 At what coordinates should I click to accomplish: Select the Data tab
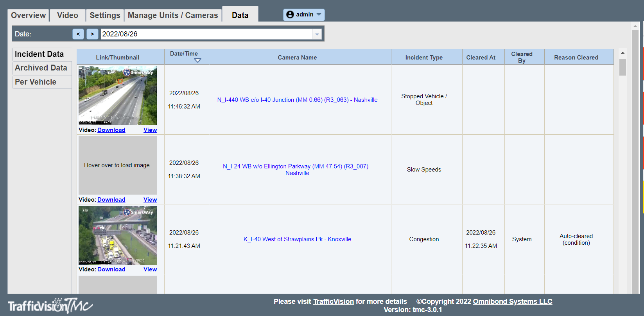pyautogui.click(x=240, y=15)
